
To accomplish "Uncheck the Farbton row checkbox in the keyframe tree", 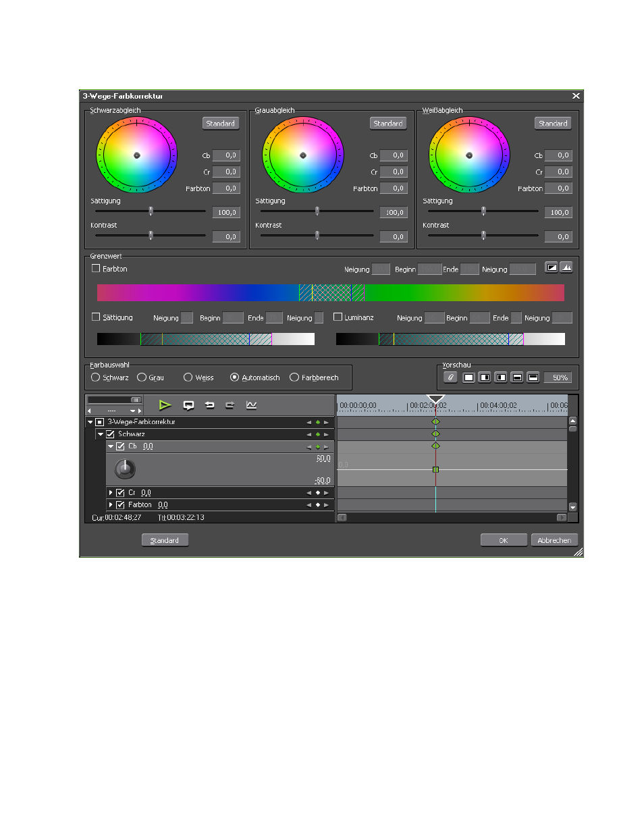I will click(120, 505).
